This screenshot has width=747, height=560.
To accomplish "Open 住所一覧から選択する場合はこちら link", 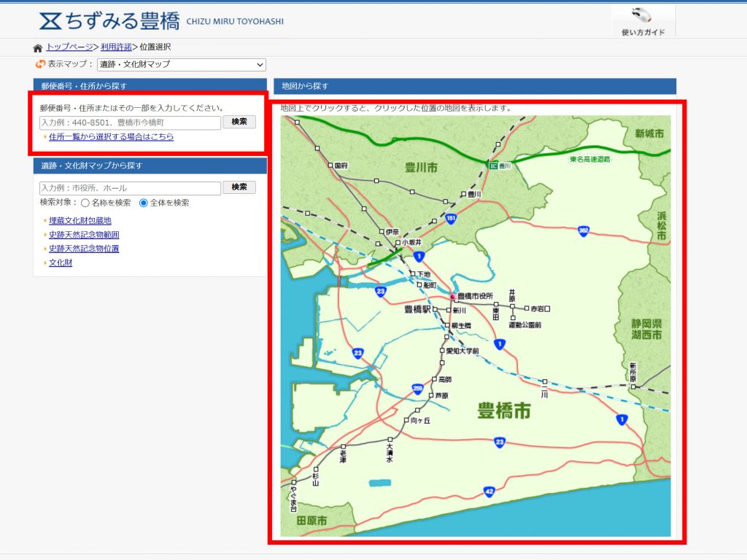I will click(111, 137).
